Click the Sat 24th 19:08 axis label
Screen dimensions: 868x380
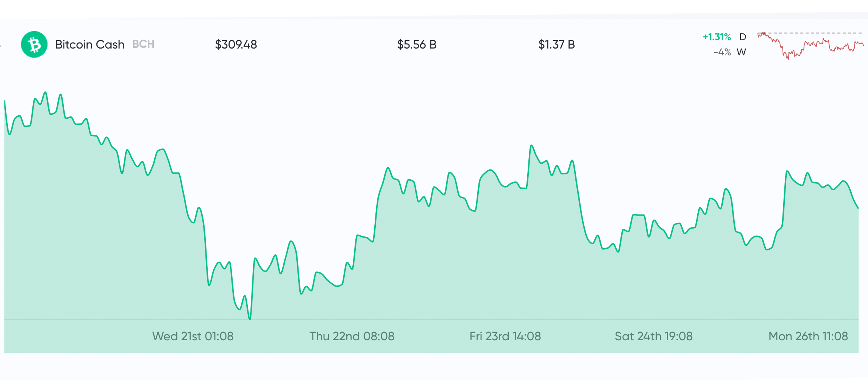point(653,336)
